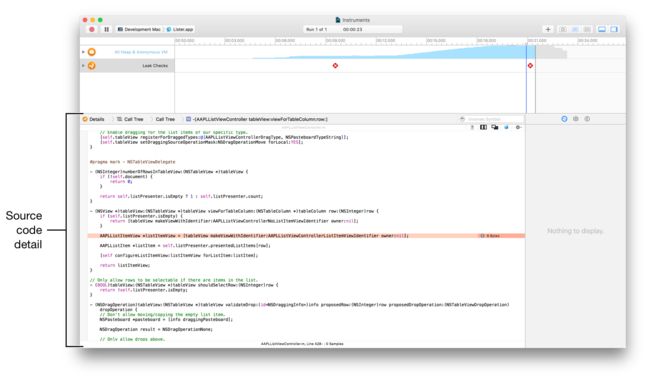Click the Xcode open-file icon above source
Screen dimensions: 650x382
pos(506,127)
